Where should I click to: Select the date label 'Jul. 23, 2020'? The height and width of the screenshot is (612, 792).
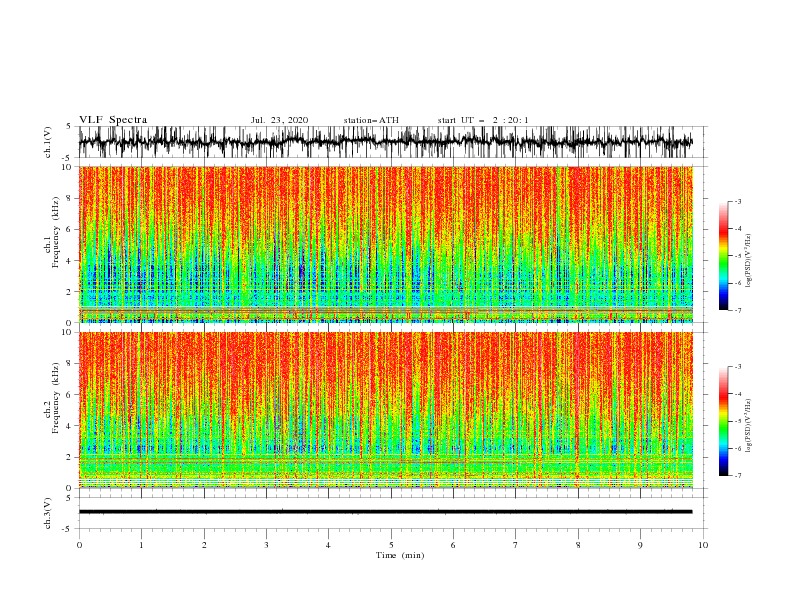point(279,120)
